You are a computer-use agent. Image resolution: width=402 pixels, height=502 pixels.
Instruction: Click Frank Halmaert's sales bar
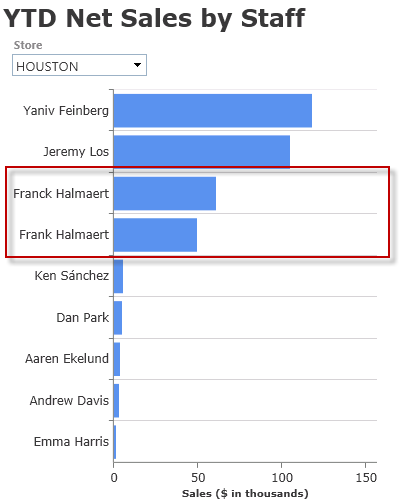pyautogui.click(x=155, y=235)
